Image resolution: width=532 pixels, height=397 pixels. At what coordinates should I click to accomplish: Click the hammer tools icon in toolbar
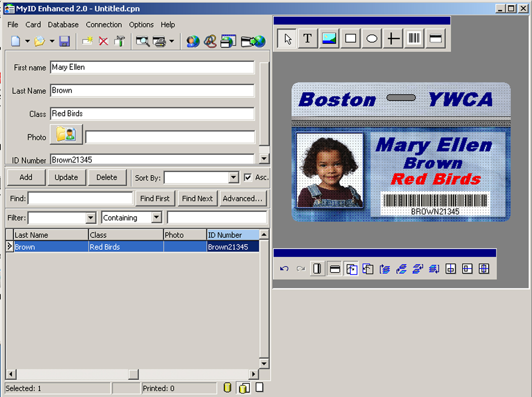[x=120, y=41]
